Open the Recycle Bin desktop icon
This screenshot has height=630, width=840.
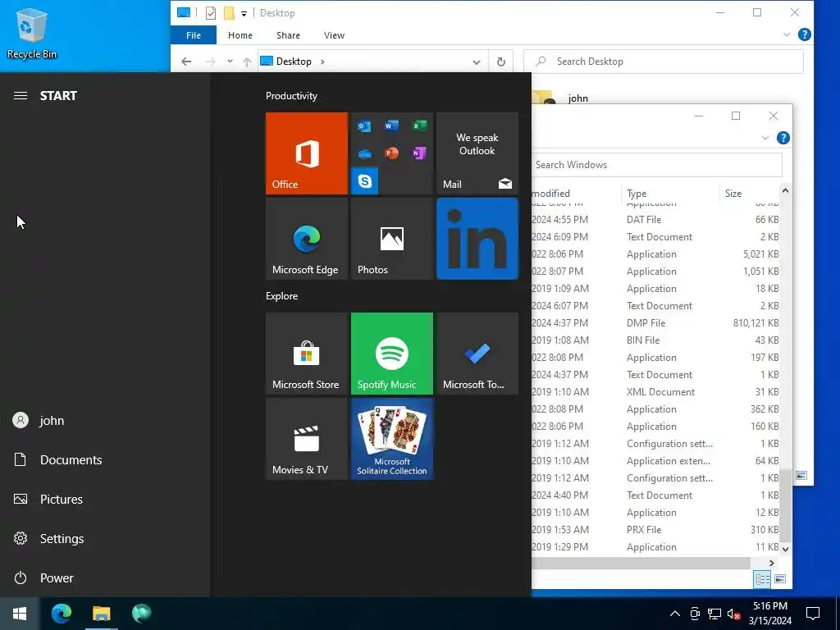coord(32,33)
